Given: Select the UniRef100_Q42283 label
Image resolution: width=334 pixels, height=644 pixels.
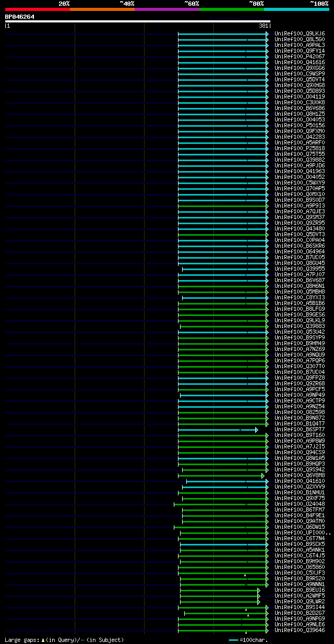Looking at the screenshot, I should click(x=301, y=137).
